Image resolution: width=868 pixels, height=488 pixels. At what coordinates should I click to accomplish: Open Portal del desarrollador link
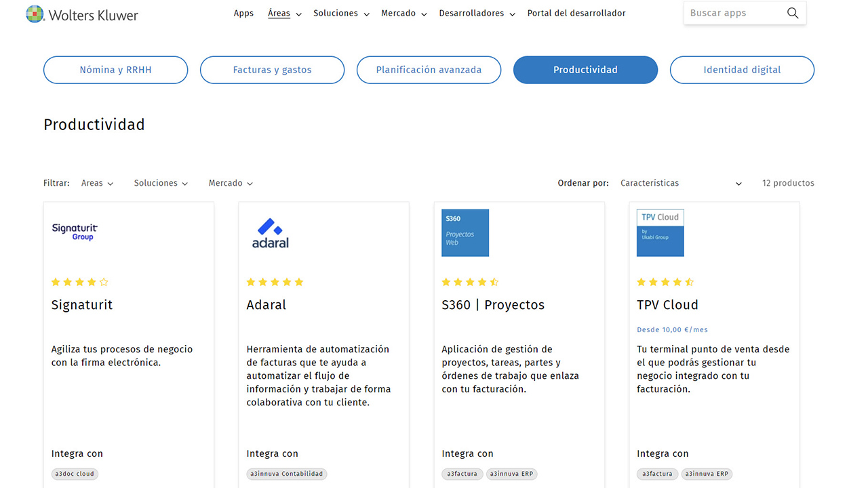[576, 14]
